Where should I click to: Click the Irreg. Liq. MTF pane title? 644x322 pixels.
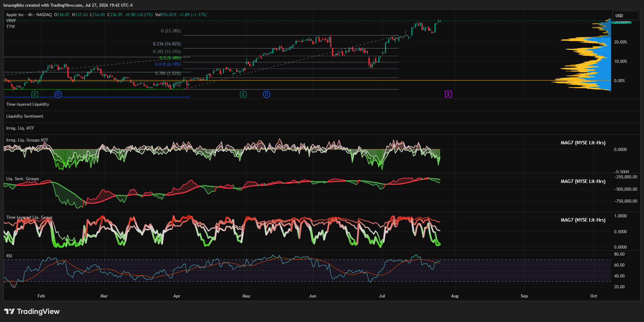[x=20, y=128]
